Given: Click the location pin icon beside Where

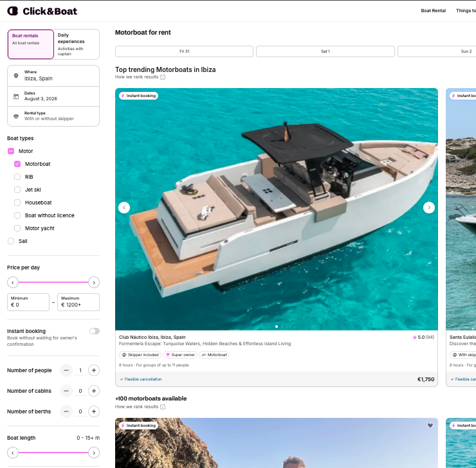Looking at the screenshot, I should (x=16, y=75).
